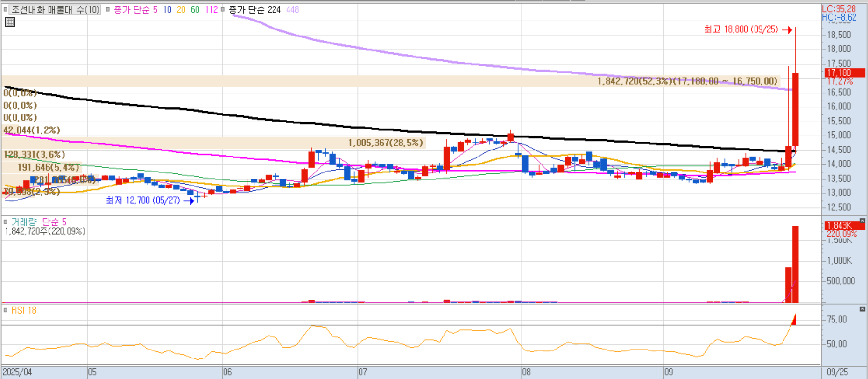Click the 단순 5 volume average label
Viewport: 868px width, 379px height.
tap(54, 222)
